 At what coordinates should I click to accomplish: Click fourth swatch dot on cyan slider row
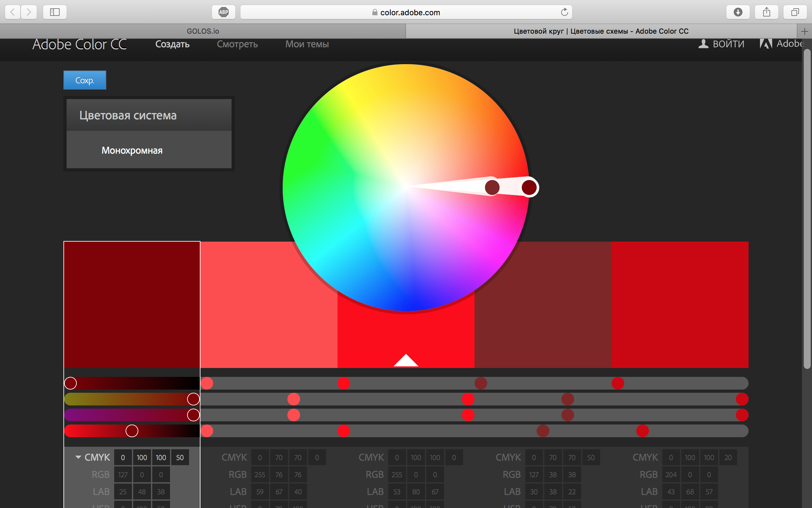click(481, 383)
